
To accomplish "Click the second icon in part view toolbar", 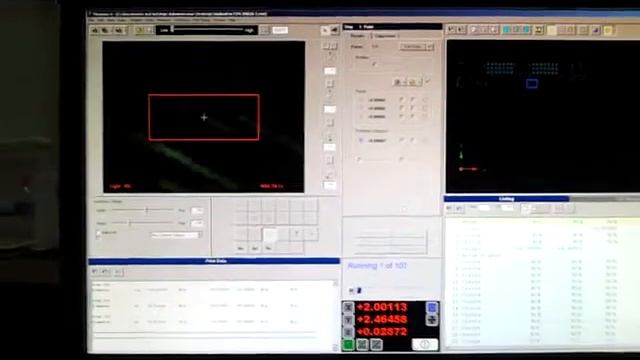I will tap(461, 29).
